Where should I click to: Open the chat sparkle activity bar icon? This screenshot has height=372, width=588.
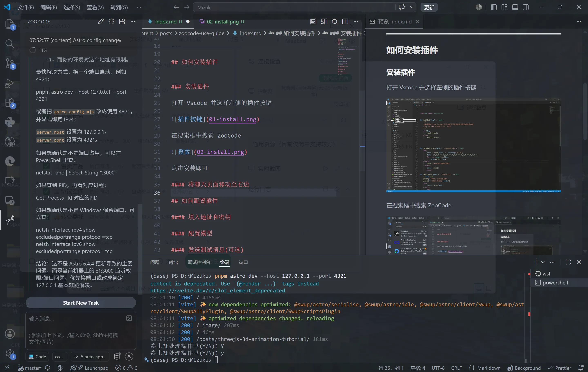(x=10, y=181)
